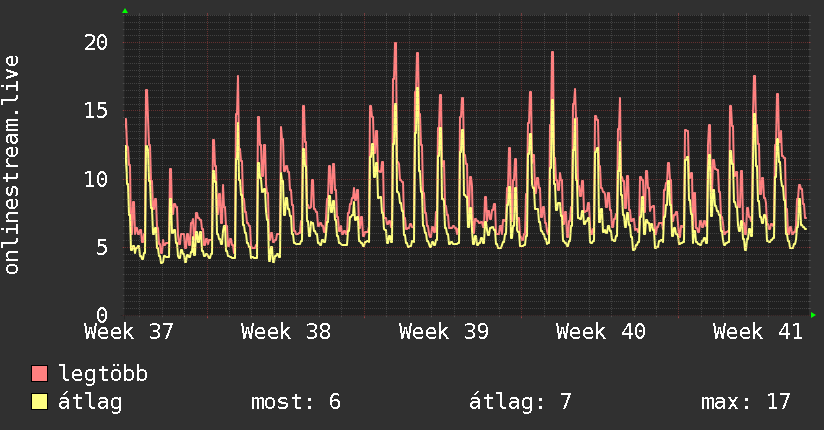Click the y-axis value 20

tap(96, 43)
